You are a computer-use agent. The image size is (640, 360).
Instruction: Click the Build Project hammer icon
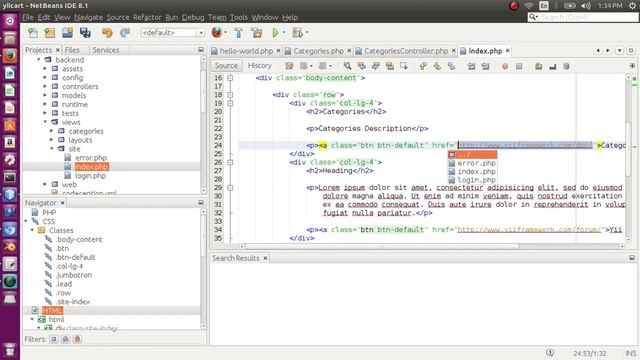click(x=238, y=33)
